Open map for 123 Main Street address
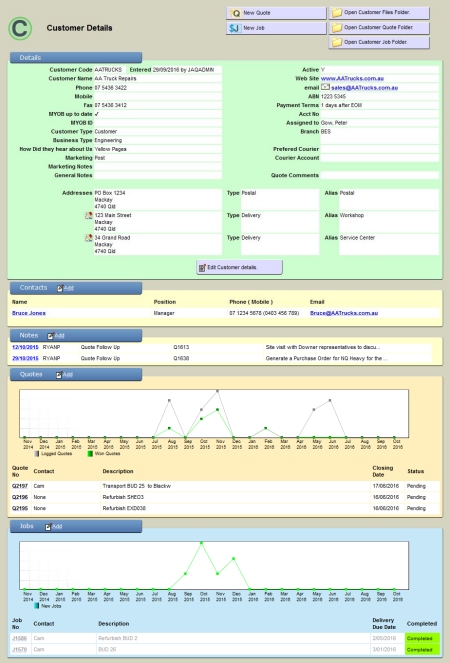450x663 pixels. coord(89,216)
